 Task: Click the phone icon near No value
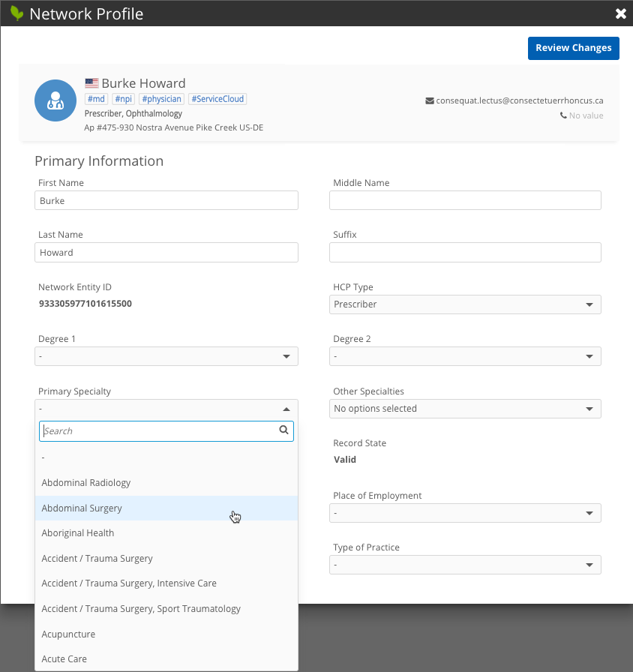pyautogui.click(x=563, y=115)
